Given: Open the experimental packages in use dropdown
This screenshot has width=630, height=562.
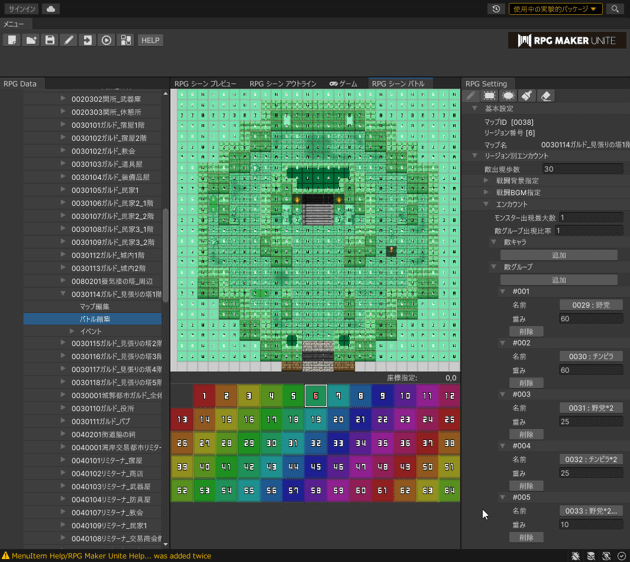Looking at the screenshot, I should pos(554,9).
